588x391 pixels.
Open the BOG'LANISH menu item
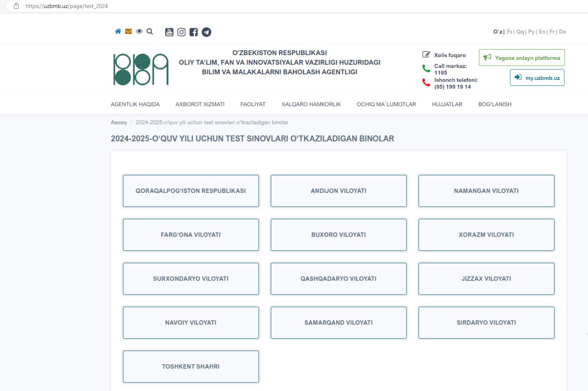pos(494,104)
